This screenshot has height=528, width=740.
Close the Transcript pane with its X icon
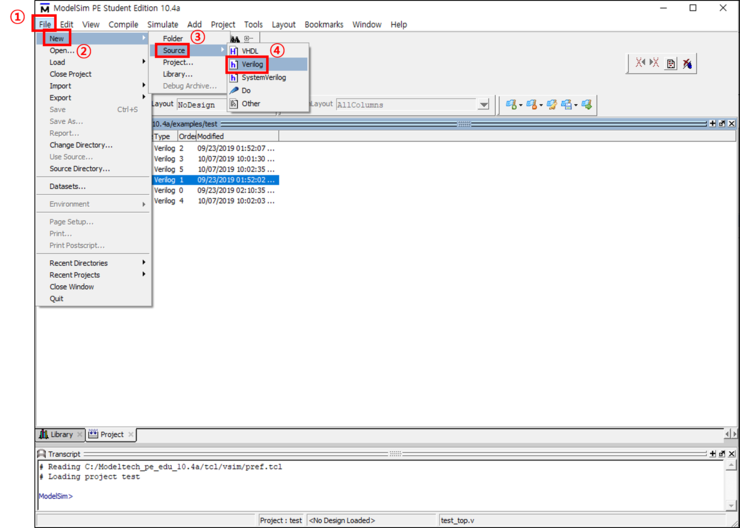click(732, 453)
